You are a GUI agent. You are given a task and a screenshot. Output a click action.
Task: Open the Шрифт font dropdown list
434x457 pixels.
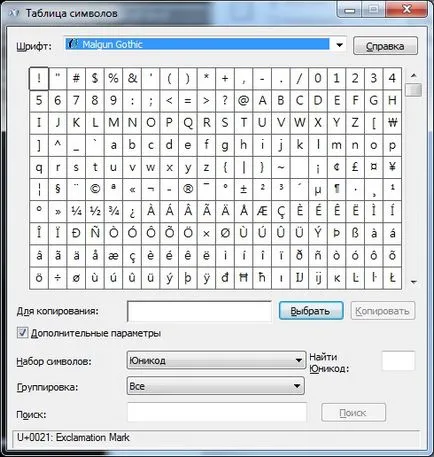(339, 45)
